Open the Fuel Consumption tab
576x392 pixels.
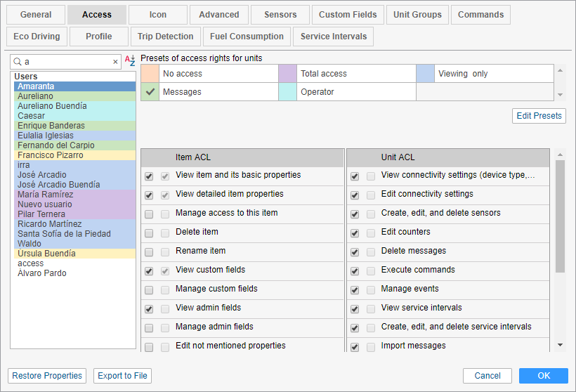coord(247,37)
